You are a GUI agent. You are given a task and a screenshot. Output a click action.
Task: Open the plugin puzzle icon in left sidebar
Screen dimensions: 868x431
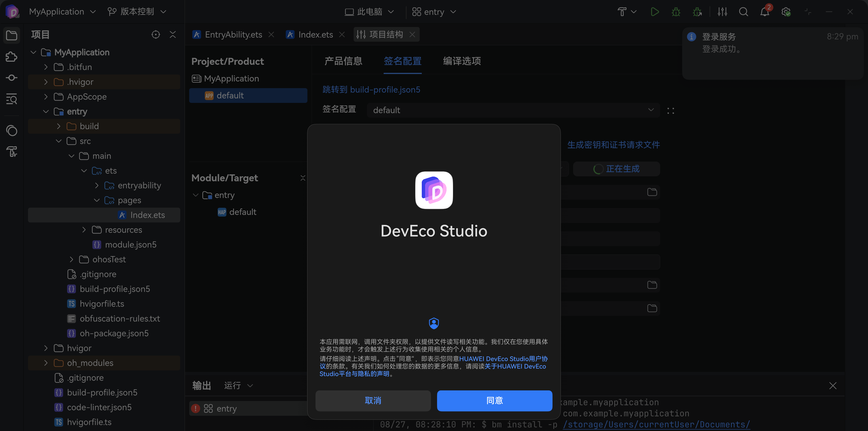[11, 56]
